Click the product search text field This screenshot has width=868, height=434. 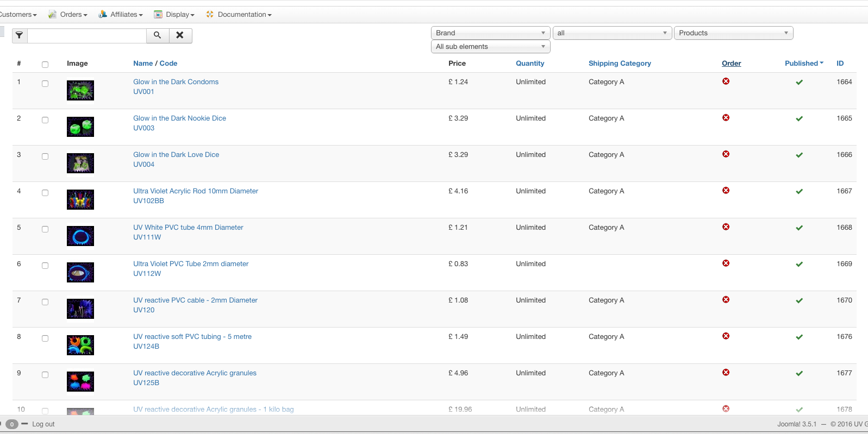click(x=87, y=36)
